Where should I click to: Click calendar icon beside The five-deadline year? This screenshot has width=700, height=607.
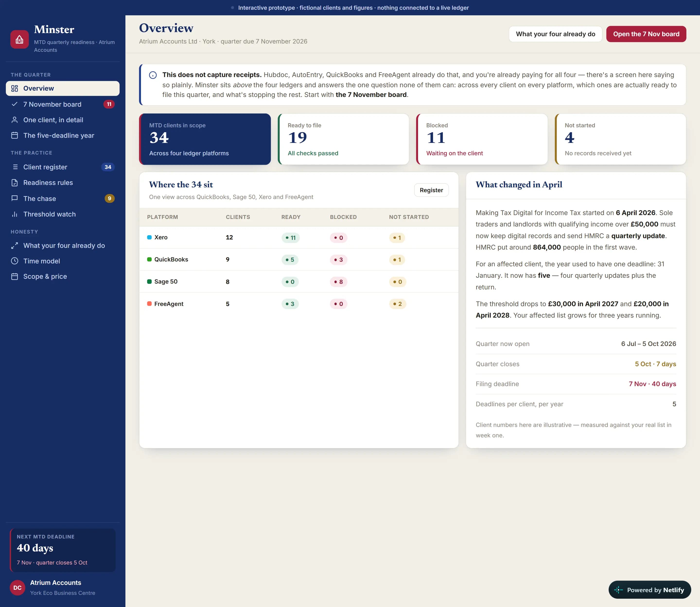(x=15, y=136)
